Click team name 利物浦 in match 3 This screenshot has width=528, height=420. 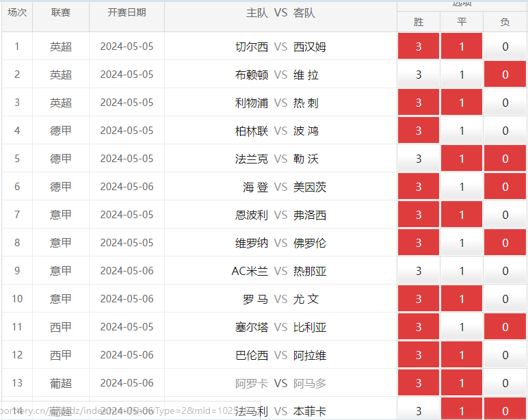(x=252, y=103)
